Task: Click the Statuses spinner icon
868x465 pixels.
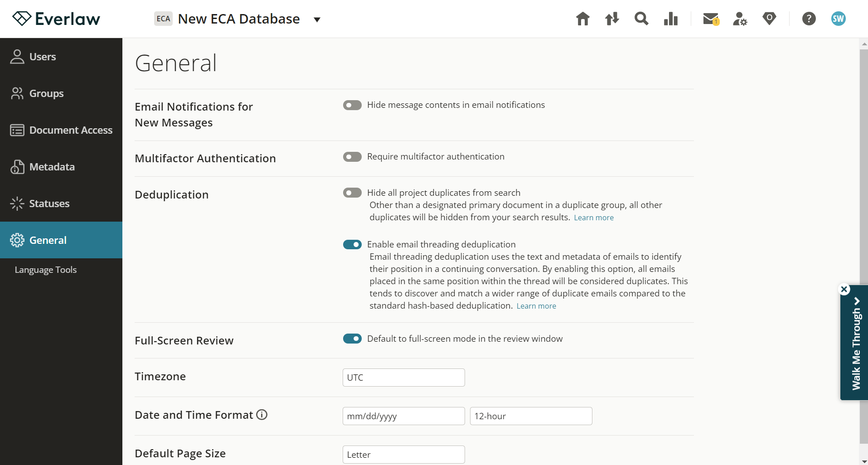Action: pos(17,203)
